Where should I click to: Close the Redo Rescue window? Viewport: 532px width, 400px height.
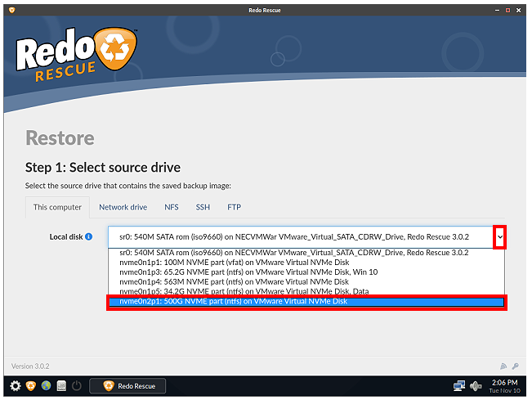tap(518, 10)
